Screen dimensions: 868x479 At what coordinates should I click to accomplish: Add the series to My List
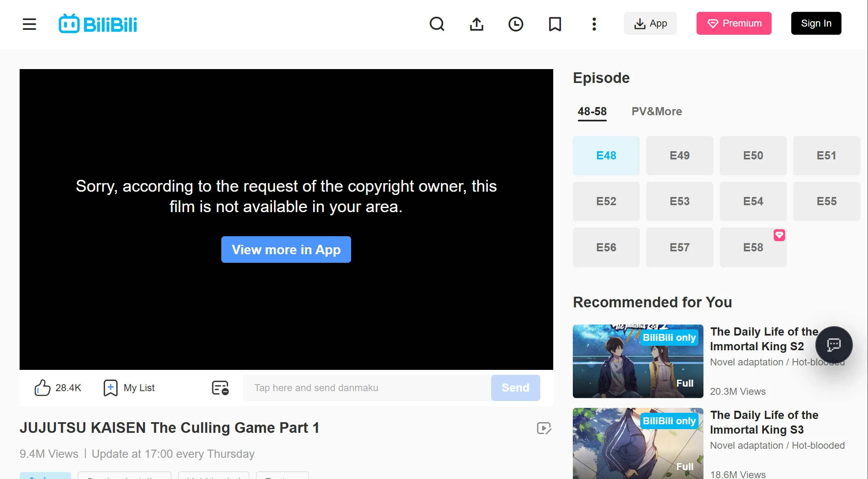pos(129,387)
